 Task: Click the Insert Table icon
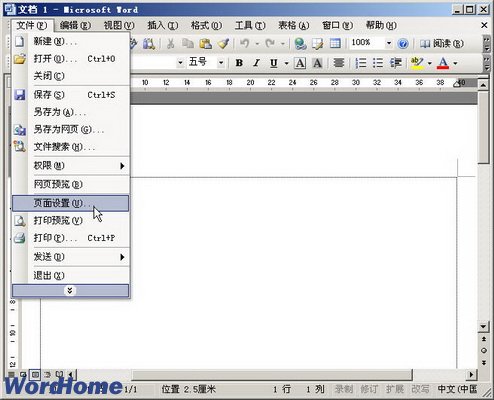(x=335, y=43)
